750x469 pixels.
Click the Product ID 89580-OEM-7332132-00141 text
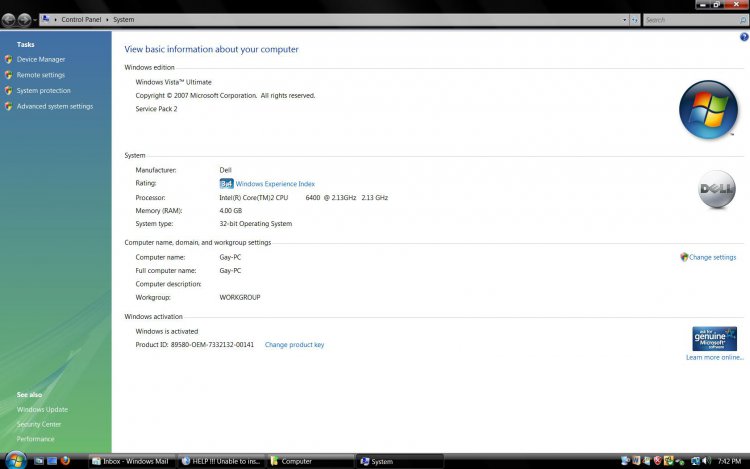click(x=195, y=345)
